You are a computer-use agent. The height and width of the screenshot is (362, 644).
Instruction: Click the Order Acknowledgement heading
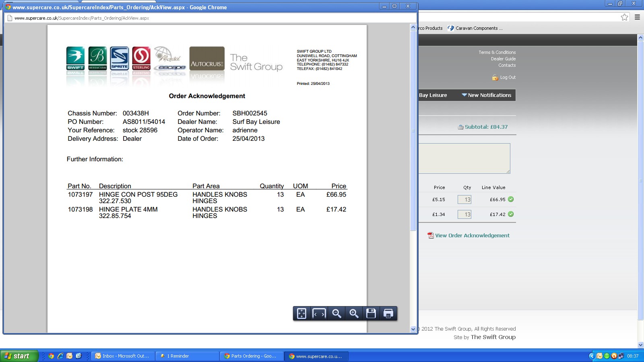(x=207, y=96)
